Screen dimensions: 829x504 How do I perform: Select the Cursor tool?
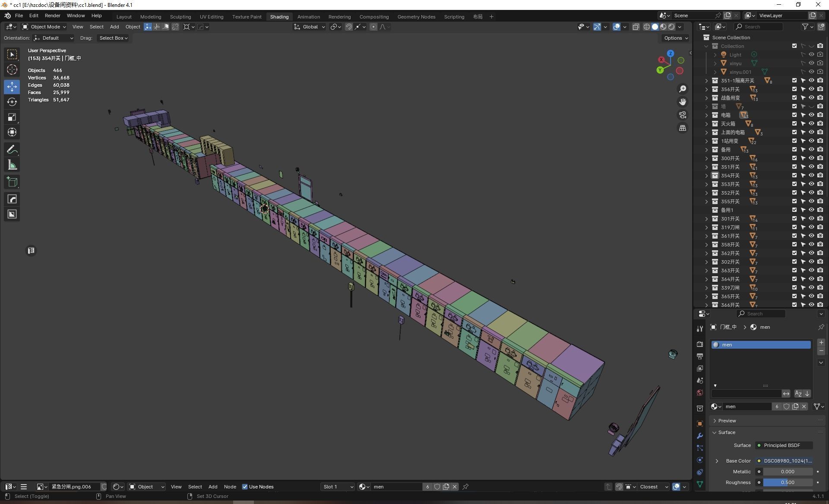pos(12,69)
